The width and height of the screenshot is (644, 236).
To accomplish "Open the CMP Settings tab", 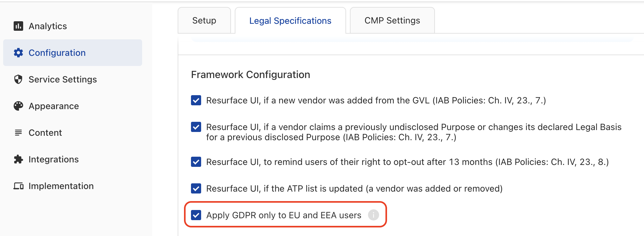I will tap(392, 21).
